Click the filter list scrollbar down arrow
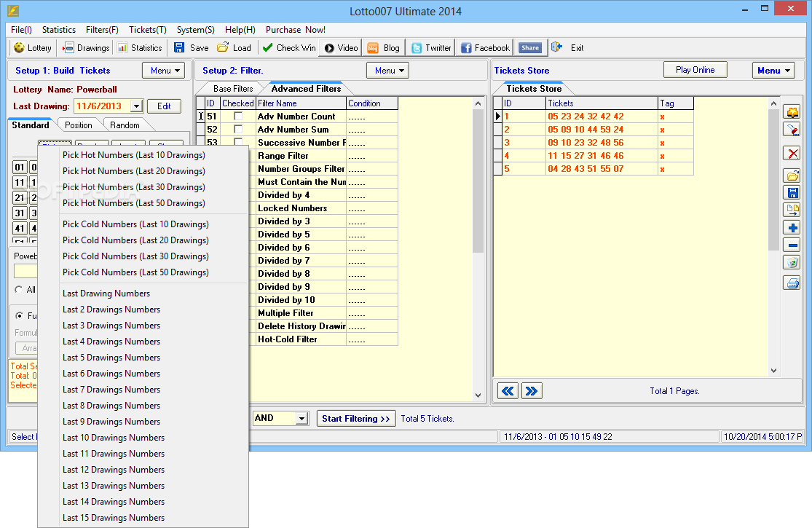 tap(478, 395)
